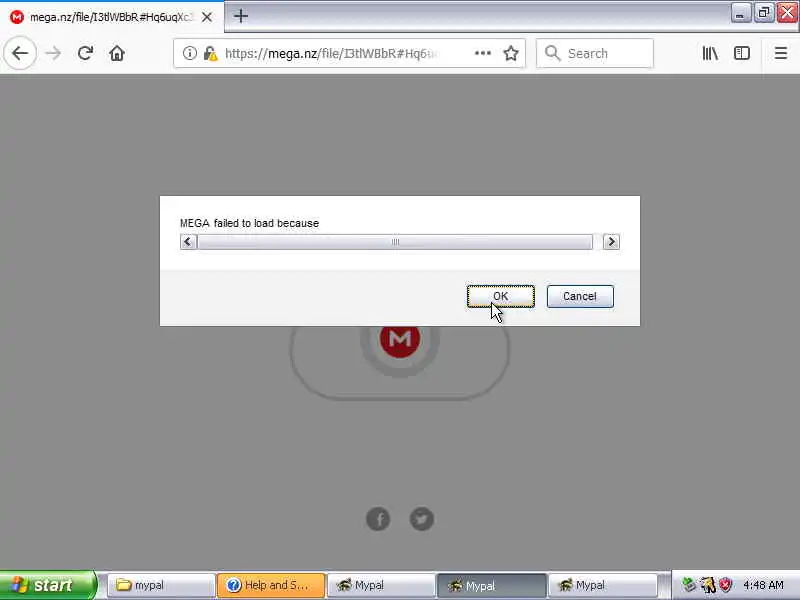Click the horizontal scrollbar thumb in dialog

[x=395, y=242]
